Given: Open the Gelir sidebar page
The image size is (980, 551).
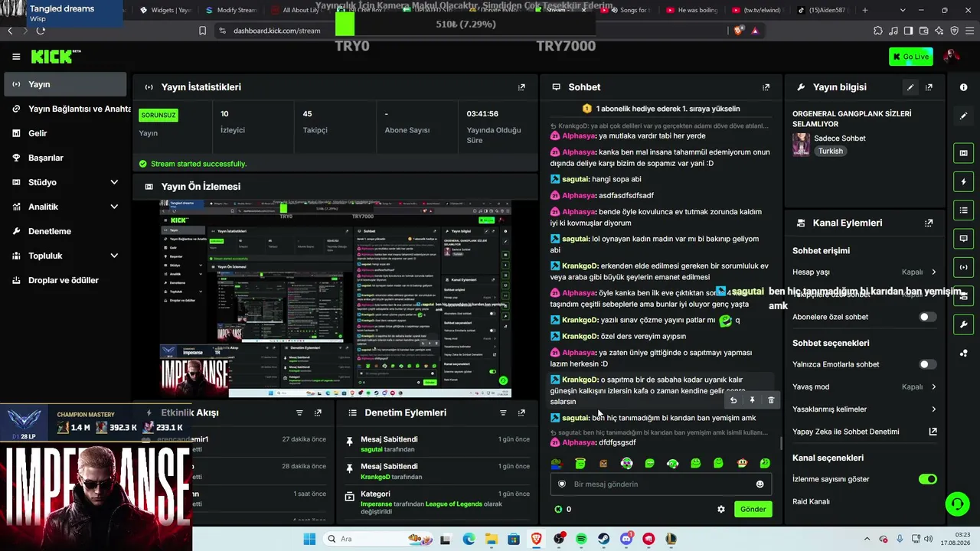Looking at the screenshot, I should coord(64,133).
